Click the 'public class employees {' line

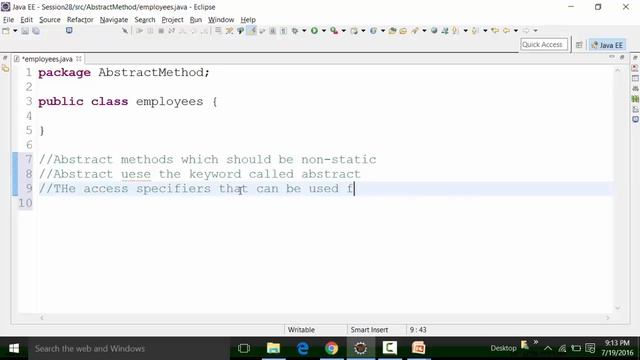(x=128, y=101)
